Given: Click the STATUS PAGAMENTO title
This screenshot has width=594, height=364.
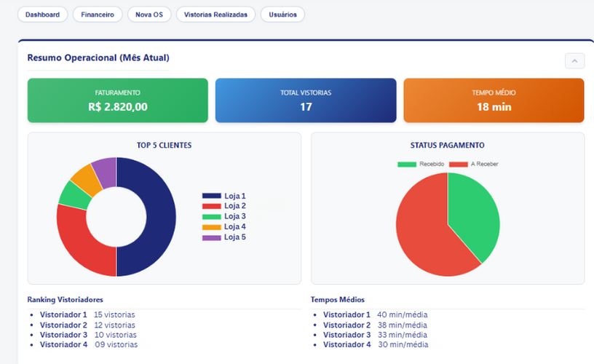Looking at the screenshot, I should tap(448, 146).
